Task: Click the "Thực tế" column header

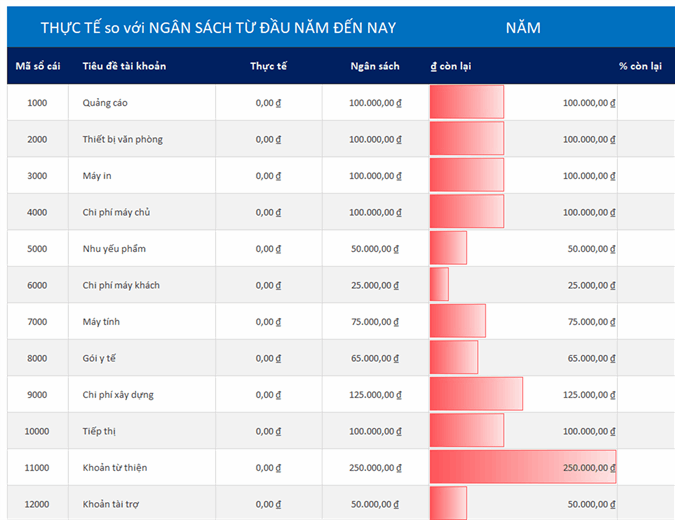Action: pyautogui.click(x=268, y=66)
